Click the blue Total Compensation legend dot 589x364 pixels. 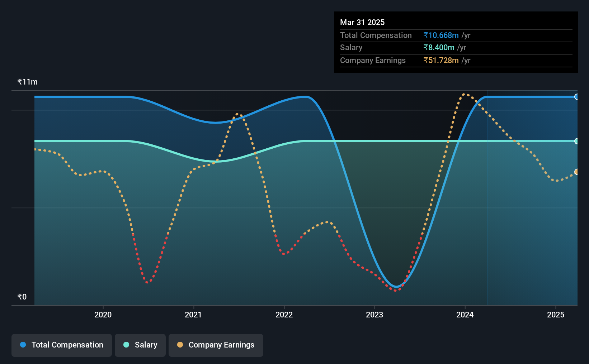coord(23,345)
